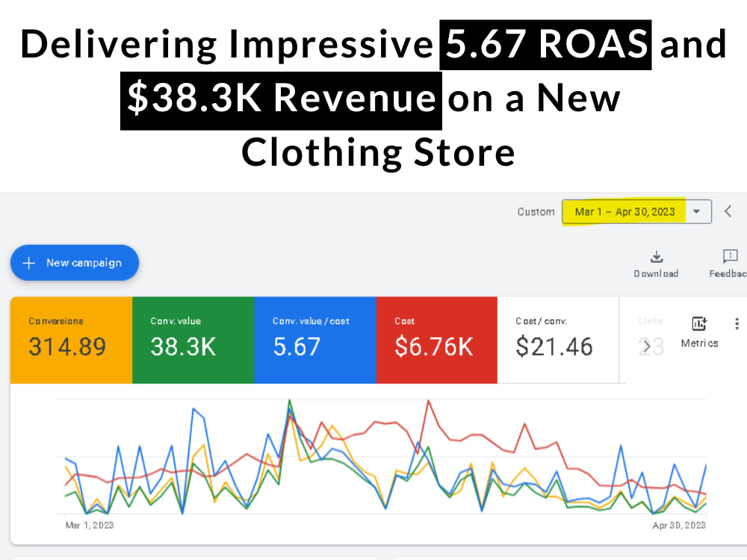Click the highlighted 5.67 ROAS headline text
Screen dimensions: 747x560
545,45
